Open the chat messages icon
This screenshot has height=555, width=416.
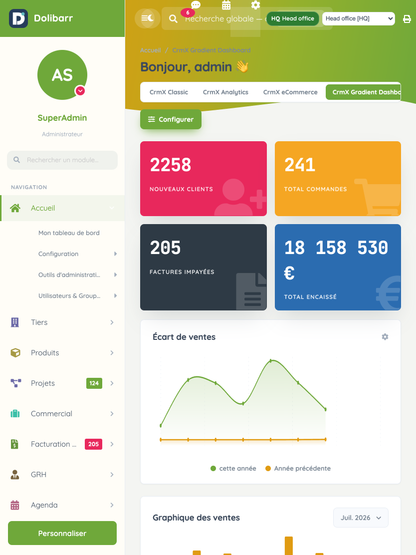coord(195,5)
